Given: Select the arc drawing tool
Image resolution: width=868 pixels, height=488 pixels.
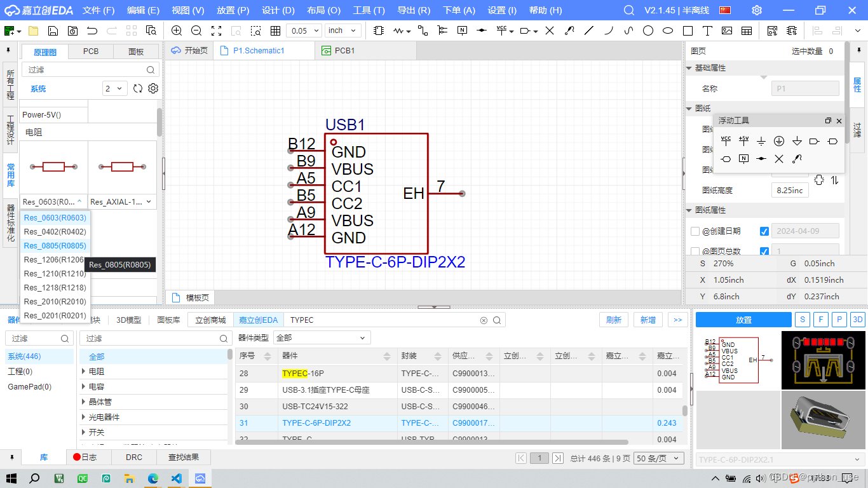Looking at the screenshot, I should click(x=609, y=30).
